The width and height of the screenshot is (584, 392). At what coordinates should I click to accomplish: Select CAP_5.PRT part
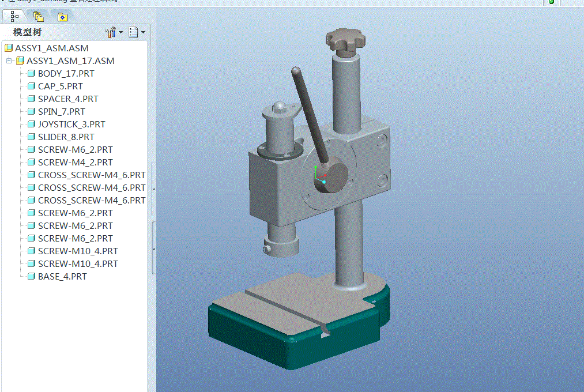coord(61,86)
